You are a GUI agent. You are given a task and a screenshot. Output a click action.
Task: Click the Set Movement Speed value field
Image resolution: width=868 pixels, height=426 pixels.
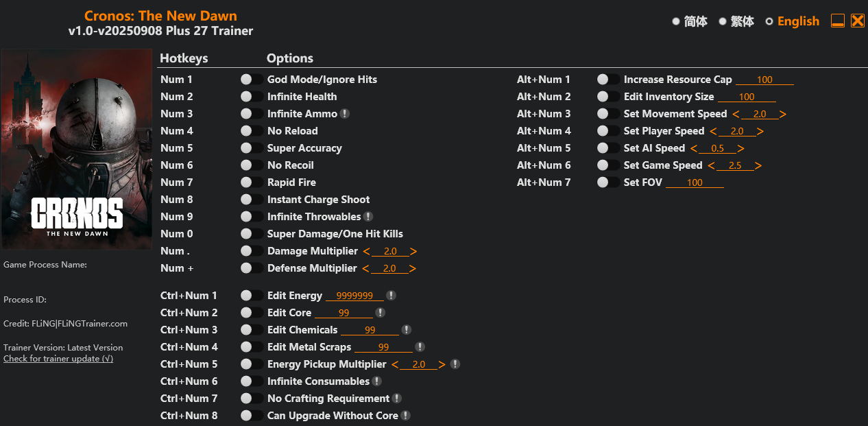759,115
